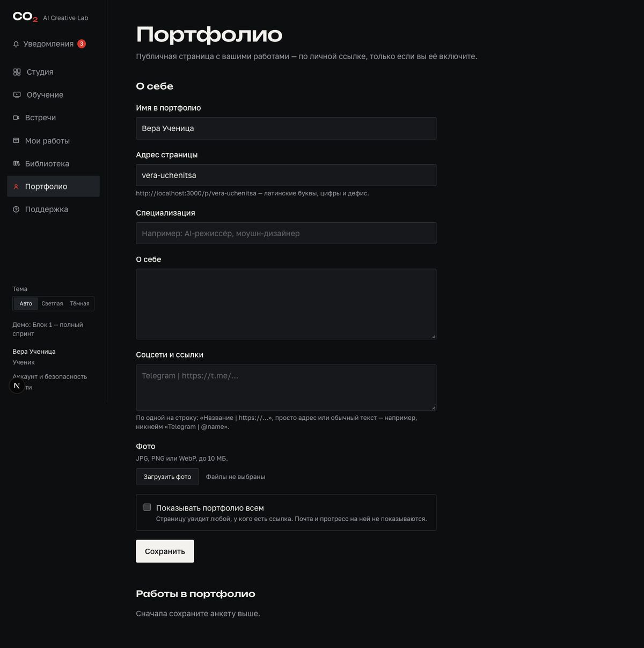Screen dimensions: 644x648
Task: Click the Мои работы icon
Action: [16, 141]
